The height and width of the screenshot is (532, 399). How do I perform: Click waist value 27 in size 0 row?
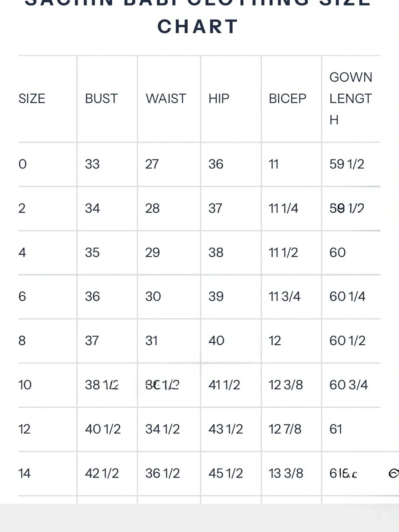click(x=152, y=164)
